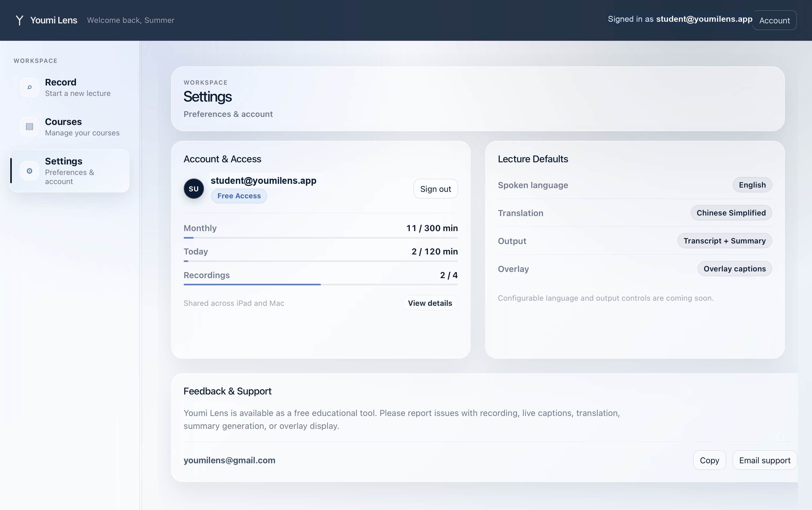Viewport: 812px width, 510px height.
Task: Click the 'Start a new lecture' subtitle
Action: coord(78,94)
